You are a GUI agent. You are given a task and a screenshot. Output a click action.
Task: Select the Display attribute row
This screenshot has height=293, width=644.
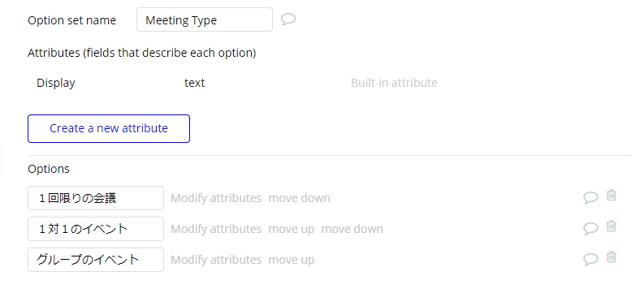pyautogui.click(x=237, y=83)
